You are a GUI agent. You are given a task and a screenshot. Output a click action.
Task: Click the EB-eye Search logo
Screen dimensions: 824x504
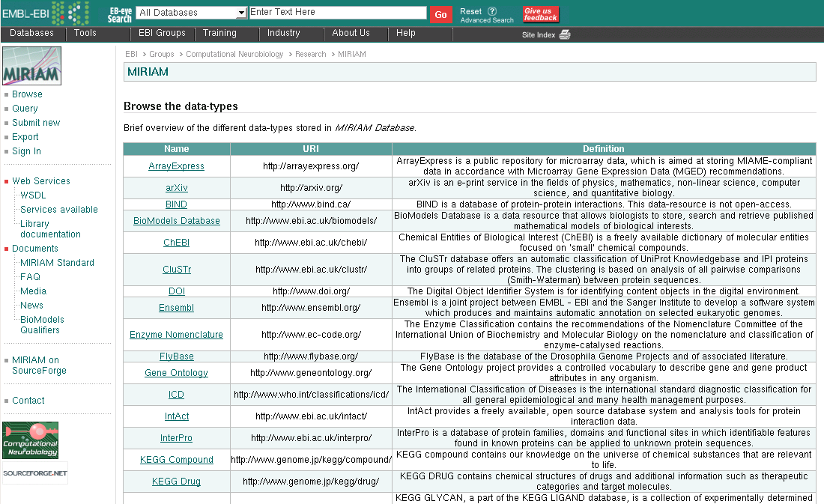point(120,15)
